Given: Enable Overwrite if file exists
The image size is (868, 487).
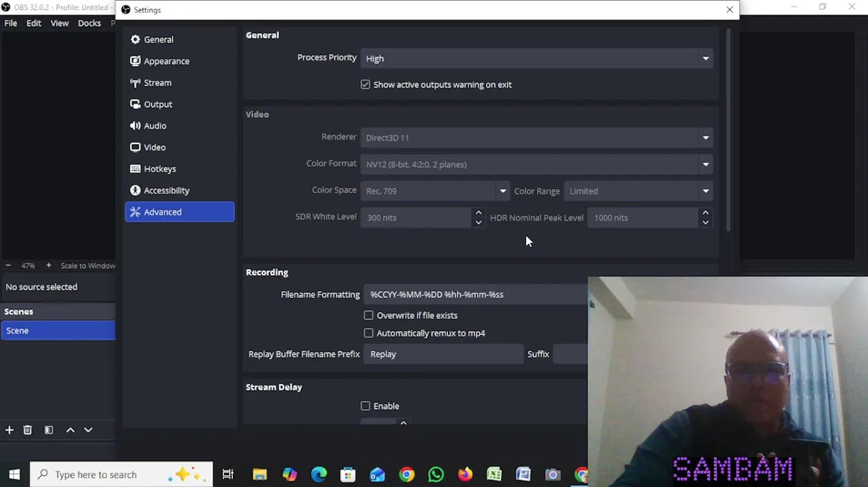Looking at the screenshot, I should coord(368,315).
